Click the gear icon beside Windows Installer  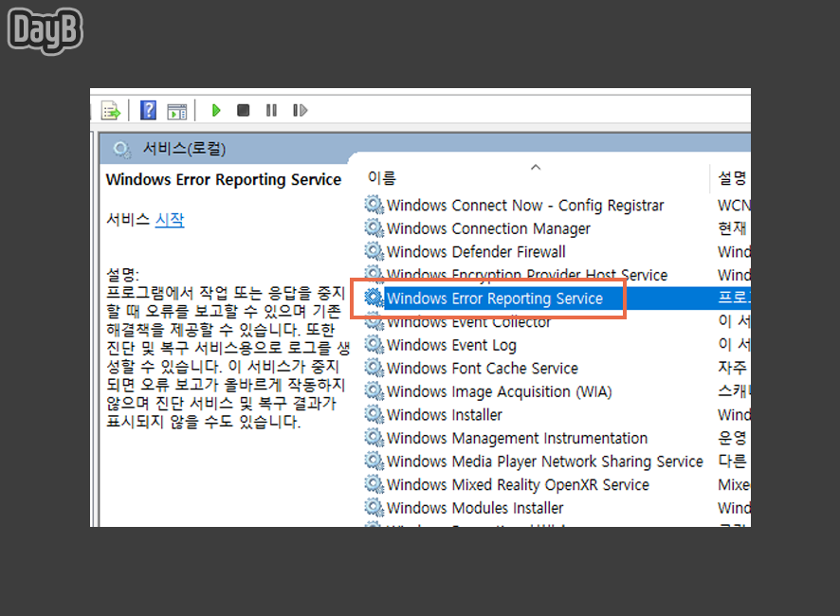pos(374,414)
